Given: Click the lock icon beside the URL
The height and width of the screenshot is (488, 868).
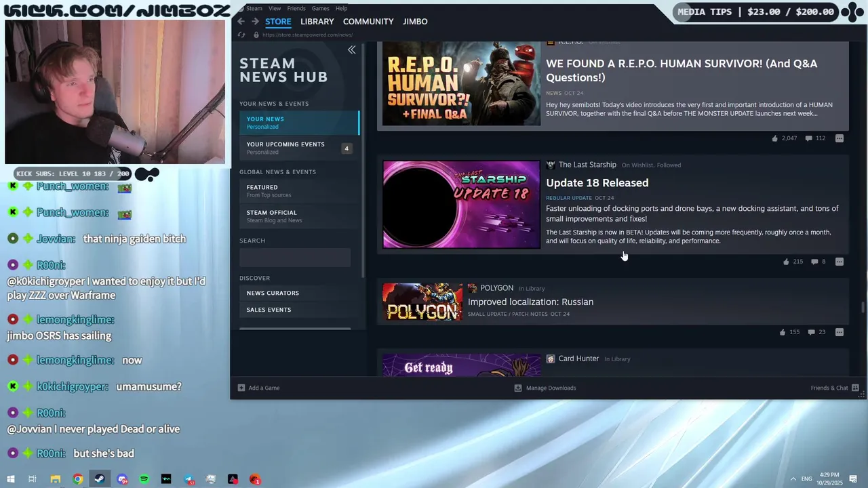Looking at the screenshot, I should pos(256,35).
